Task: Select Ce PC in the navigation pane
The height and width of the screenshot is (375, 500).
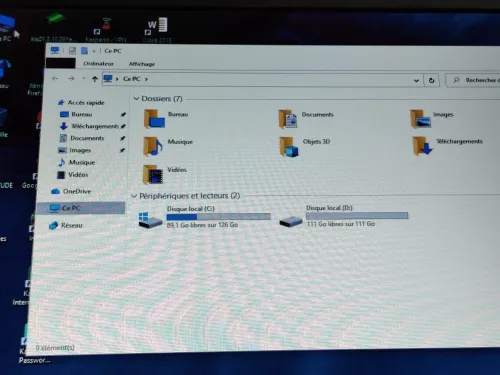Action: (81, 208)
